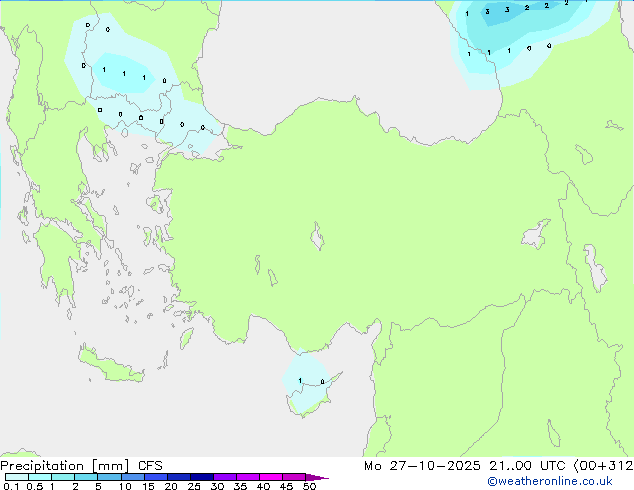
Task: Click the 0.1–0.5 mm palest cyan legend swatch
Action: 17,477
